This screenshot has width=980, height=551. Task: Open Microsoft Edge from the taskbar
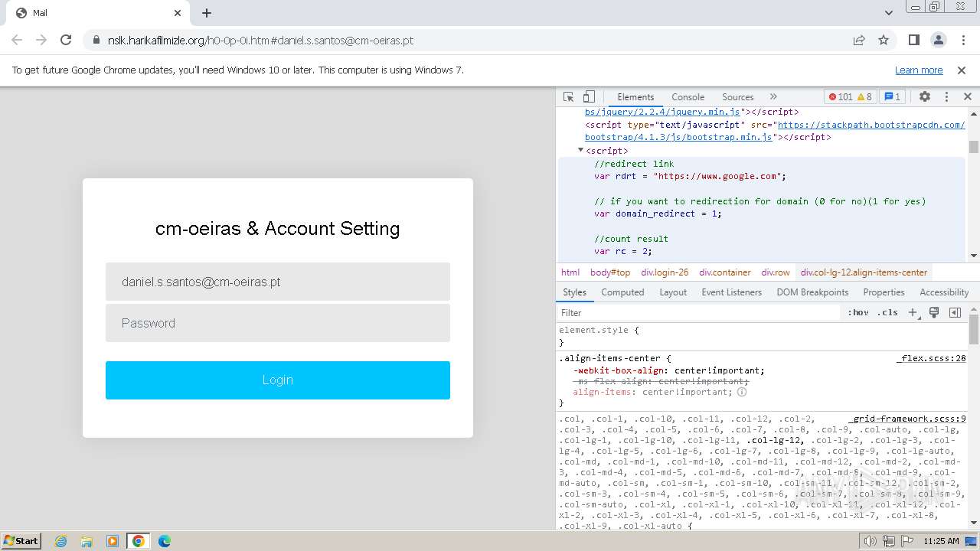pos(164,541)
